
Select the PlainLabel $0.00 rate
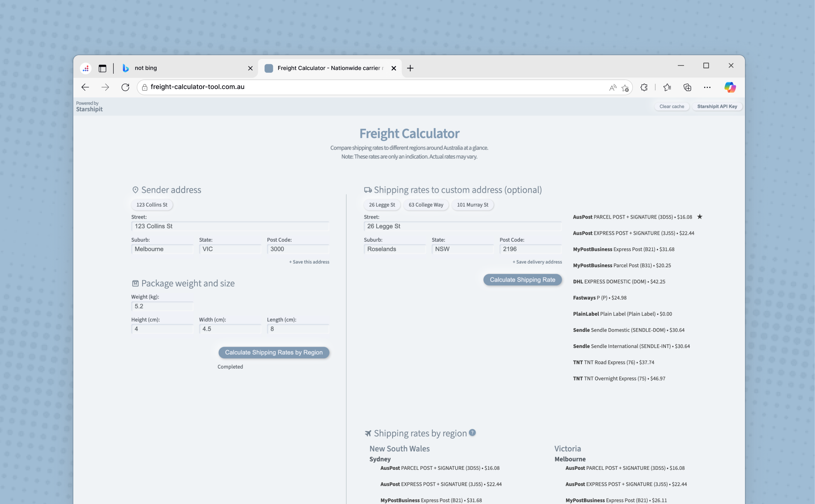click(x=622, y=314)
